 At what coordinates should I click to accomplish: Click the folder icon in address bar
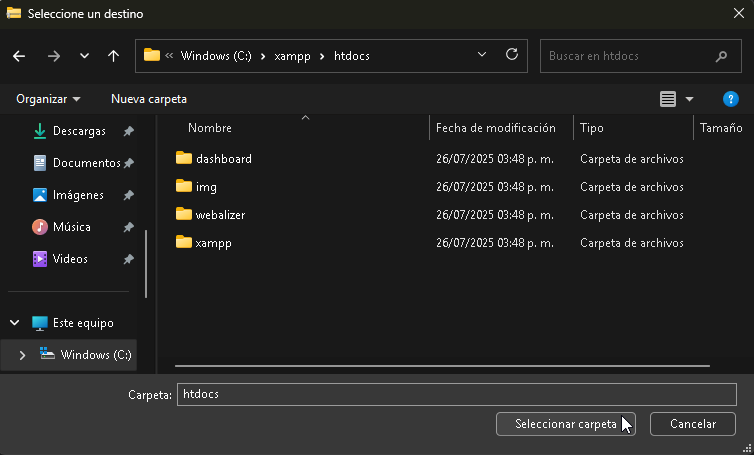(x=152, y=55)
